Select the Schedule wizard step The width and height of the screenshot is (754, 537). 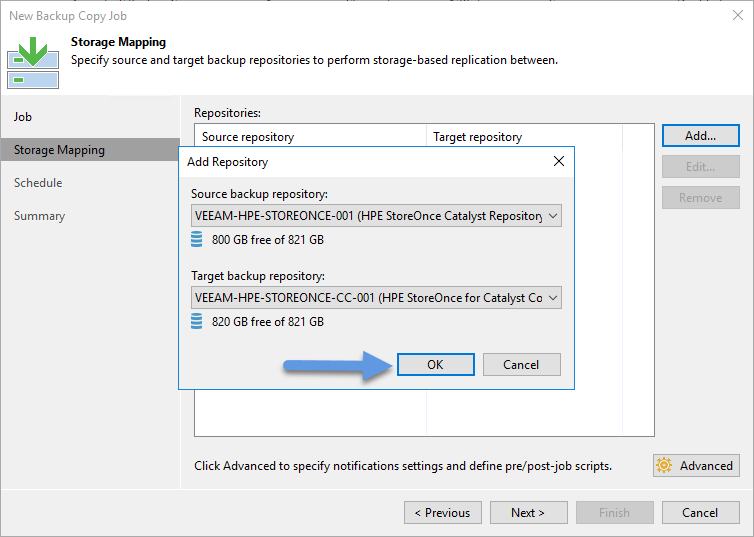pyautogui.click(x=38, y=183)
